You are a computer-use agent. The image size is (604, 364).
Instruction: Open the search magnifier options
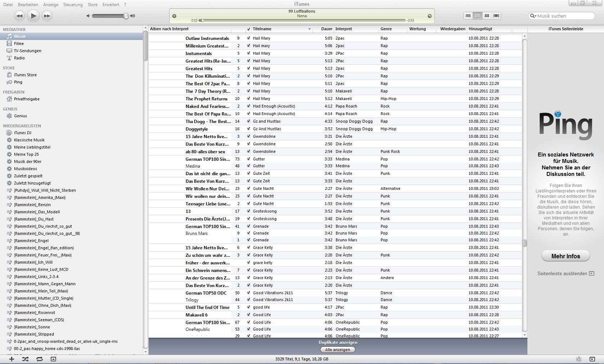[x=533, y=16]
